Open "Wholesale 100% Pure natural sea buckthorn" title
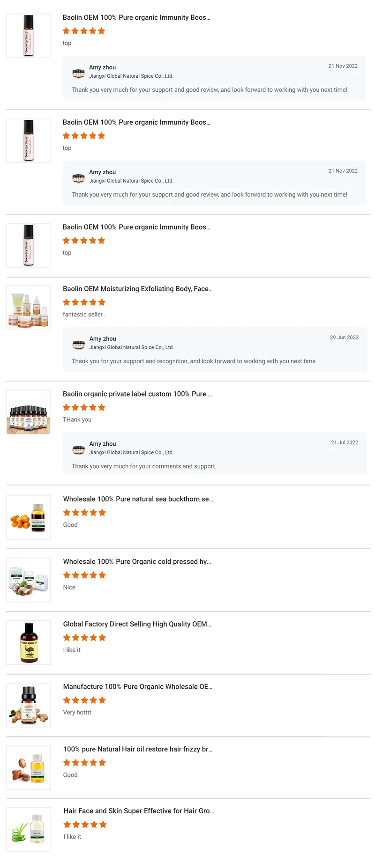 pos(138,499)
